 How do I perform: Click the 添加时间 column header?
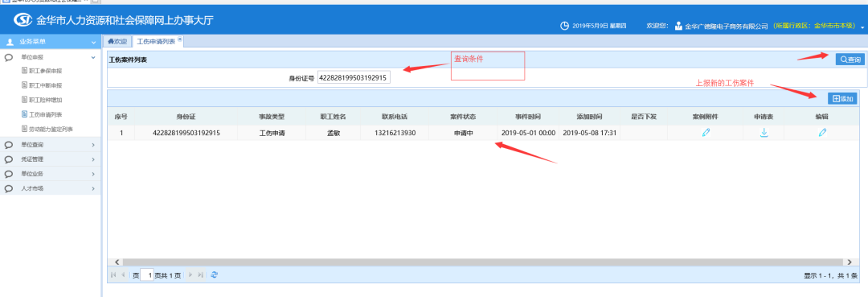589,117
